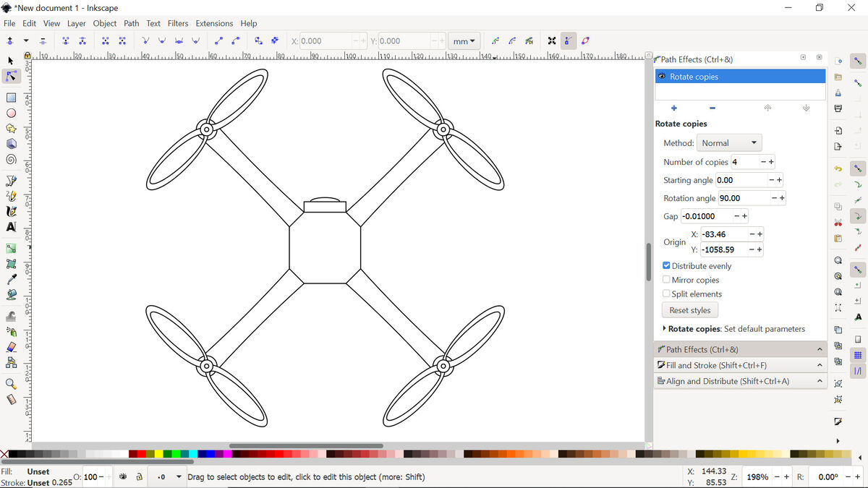Open the layer selector dropdown

pos(166,476)
